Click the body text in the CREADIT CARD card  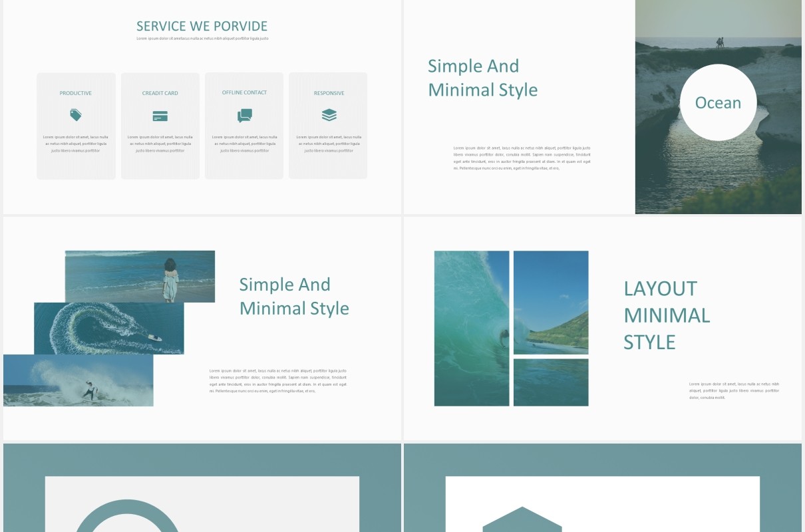coord(160,144)
